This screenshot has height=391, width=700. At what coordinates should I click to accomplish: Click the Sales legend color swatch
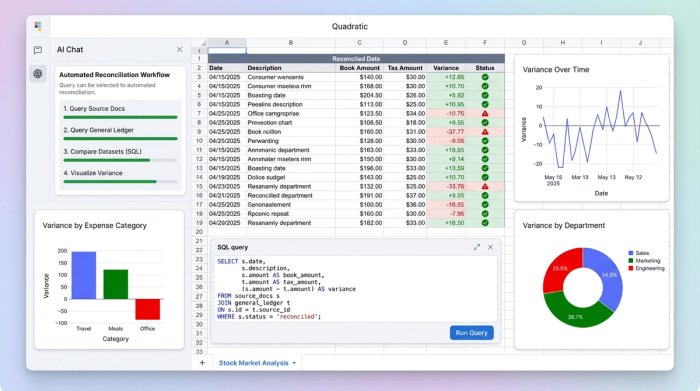631,253
